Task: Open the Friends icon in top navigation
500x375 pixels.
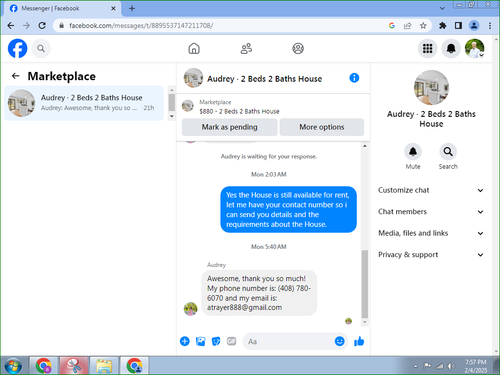Action: (x=246, y=49)
